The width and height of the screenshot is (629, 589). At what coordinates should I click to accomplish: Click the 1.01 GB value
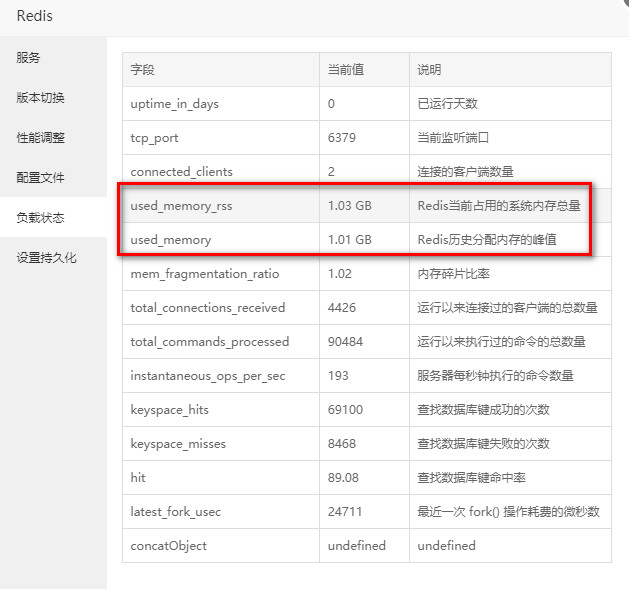[350, 240]
